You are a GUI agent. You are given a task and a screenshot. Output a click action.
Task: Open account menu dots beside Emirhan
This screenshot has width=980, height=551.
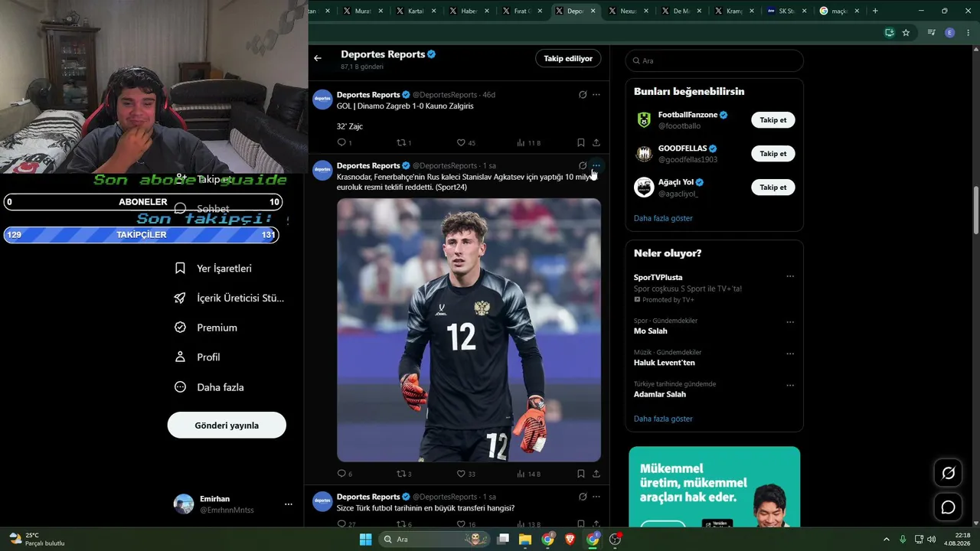(x=289, y=504)
